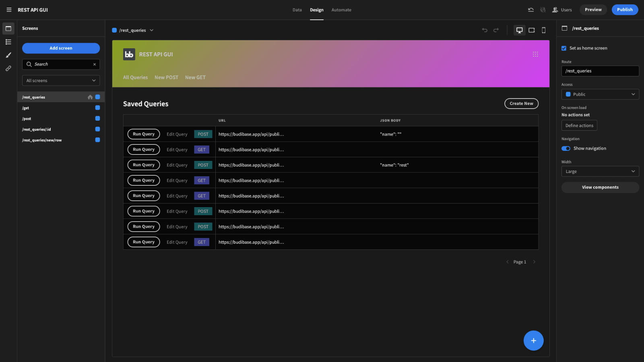644x362 pixels.
Task: Click the Publish button
Action: (x=625, y=10)
